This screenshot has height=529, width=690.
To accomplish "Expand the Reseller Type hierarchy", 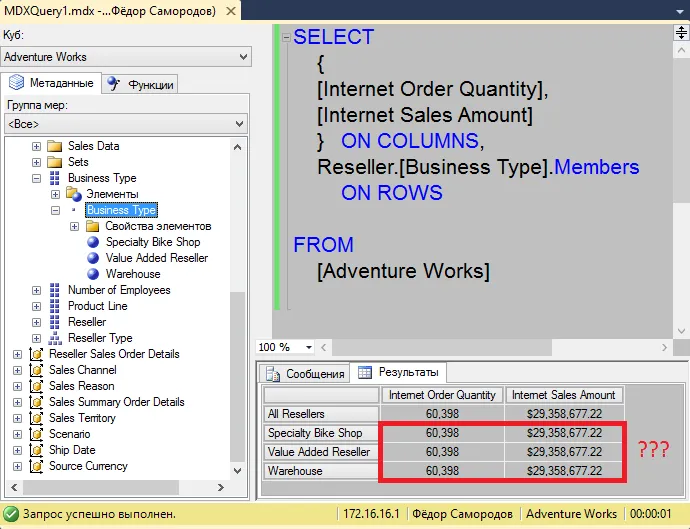I will coord(37,338).
